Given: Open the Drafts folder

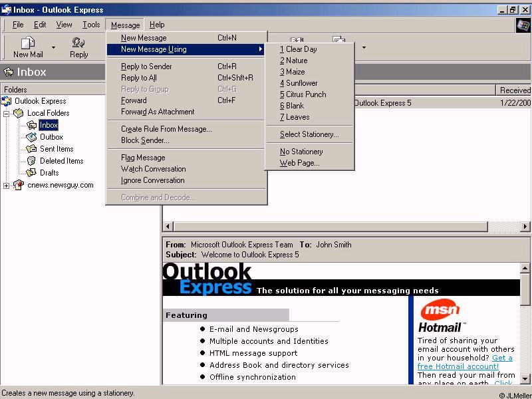Looking at the screenshot, I should click(49, 173).
